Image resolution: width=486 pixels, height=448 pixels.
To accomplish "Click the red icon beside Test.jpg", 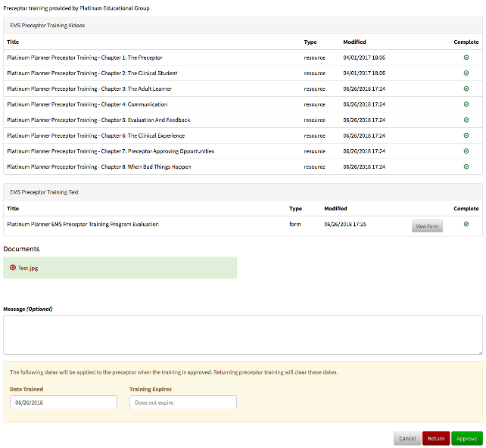I will tap(13, 268).
